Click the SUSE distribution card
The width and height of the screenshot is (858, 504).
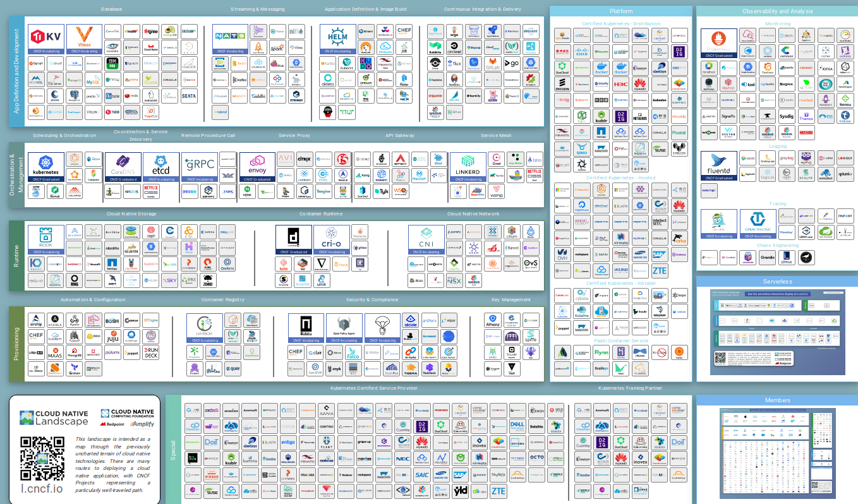660,149
